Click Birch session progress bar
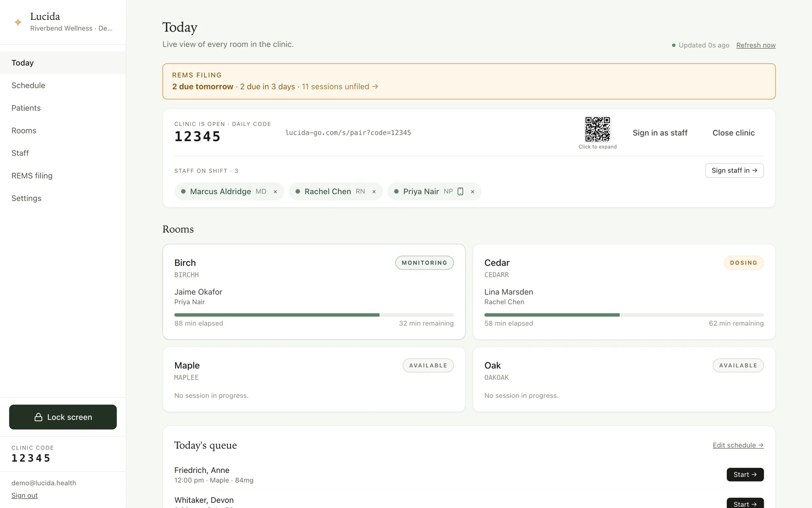 pos(314,315)
